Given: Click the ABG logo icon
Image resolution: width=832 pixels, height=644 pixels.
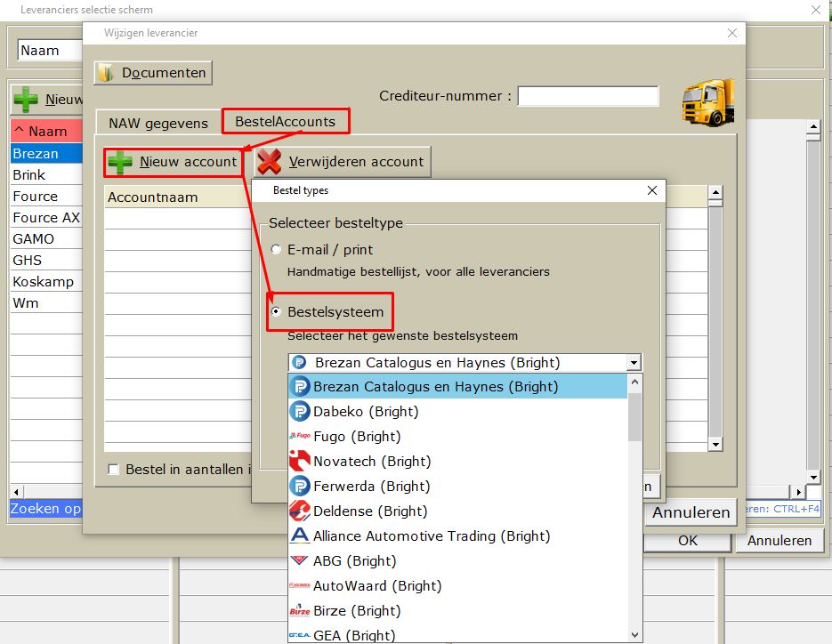Looking at the screenshot, I should [x=300, y=560].
